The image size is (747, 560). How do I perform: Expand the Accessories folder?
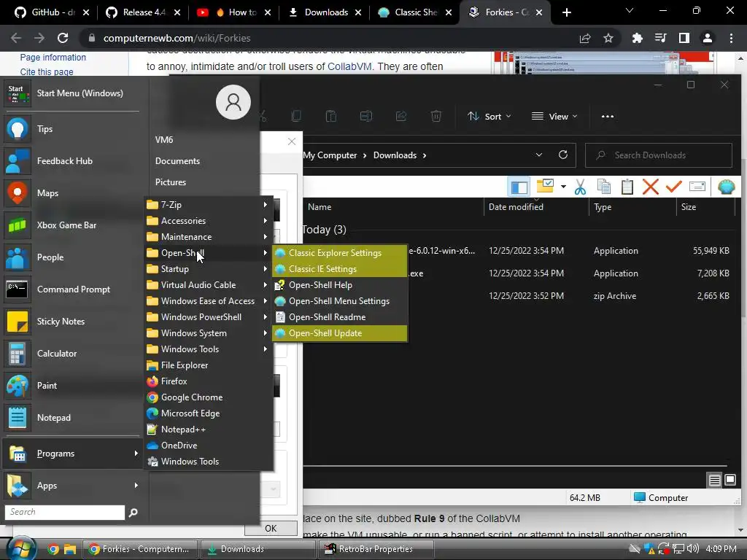209,221
